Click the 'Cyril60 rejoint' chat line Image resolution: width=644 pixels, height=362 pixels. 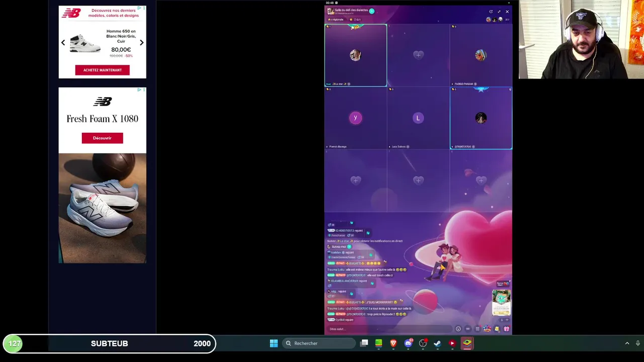click(x=341, y=320)
